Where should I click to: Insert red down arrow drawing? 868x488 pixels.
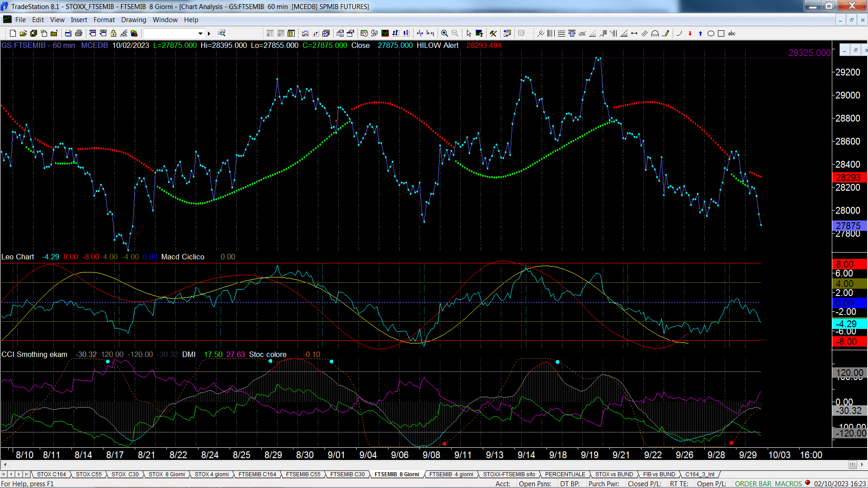click(690, 33)
